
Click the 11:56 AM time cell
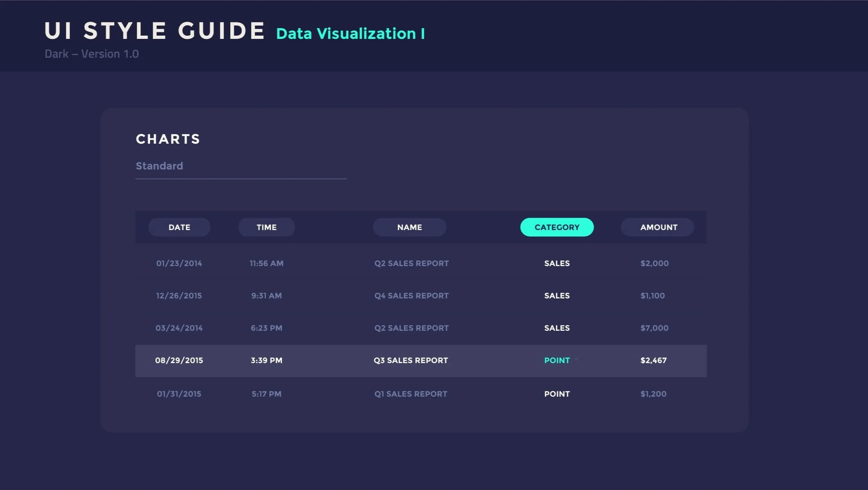[x=266, y=263]
